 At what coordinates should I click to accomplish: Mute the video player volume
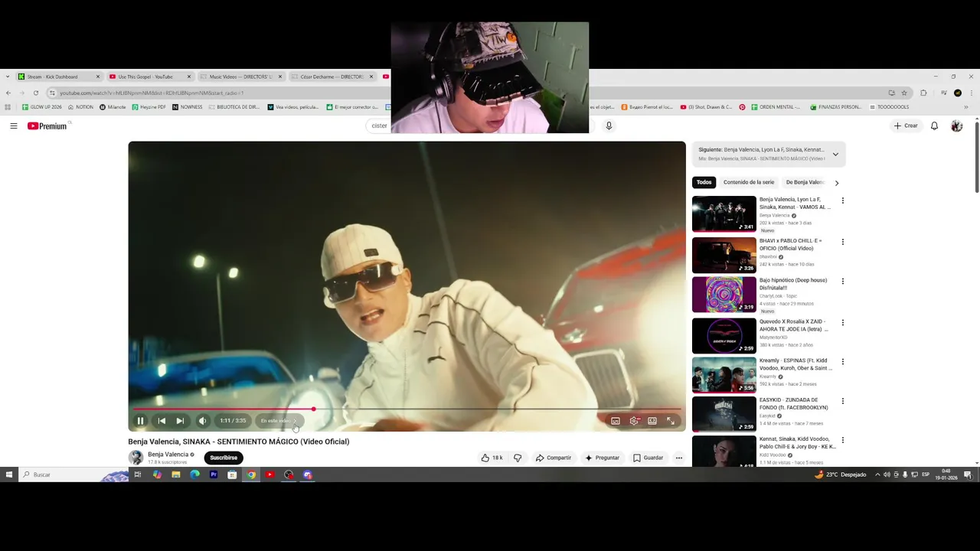tap(202, 421)
